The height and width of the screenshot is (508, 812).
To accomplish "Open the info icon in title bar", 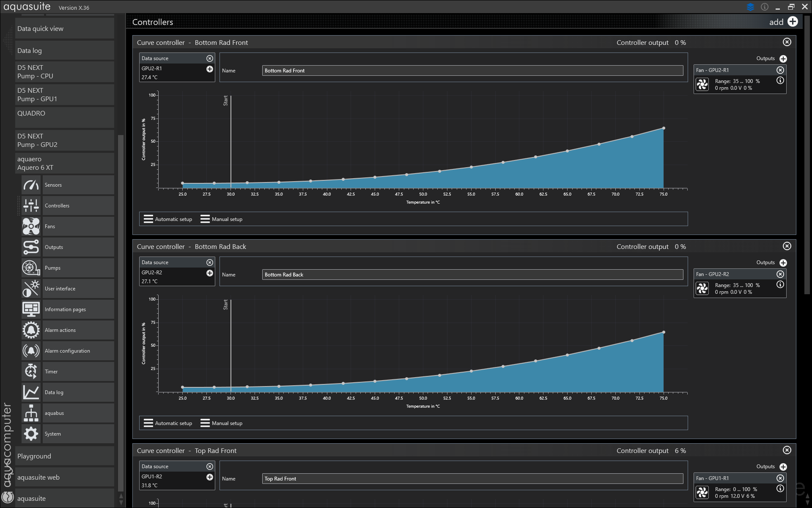I will click(x=765, y=7).
